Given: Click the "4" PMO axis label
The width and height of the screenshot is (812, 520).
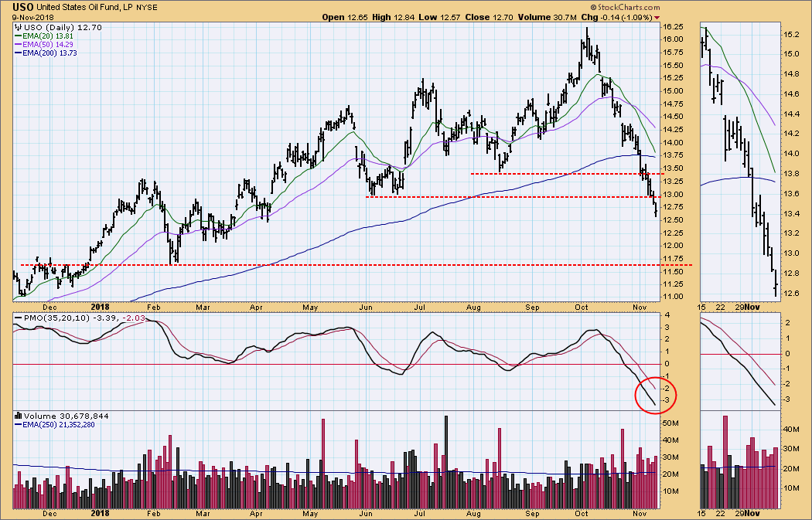Looking at the screenshot, I should (x=667, y=315).
